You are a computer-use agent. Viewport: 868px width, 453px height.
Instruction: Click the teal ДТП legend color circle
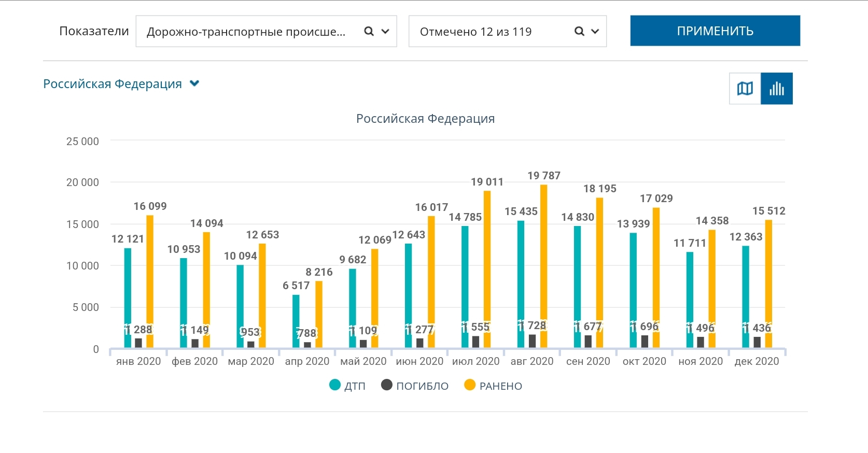pyautogui.click(x=335, y=385)
